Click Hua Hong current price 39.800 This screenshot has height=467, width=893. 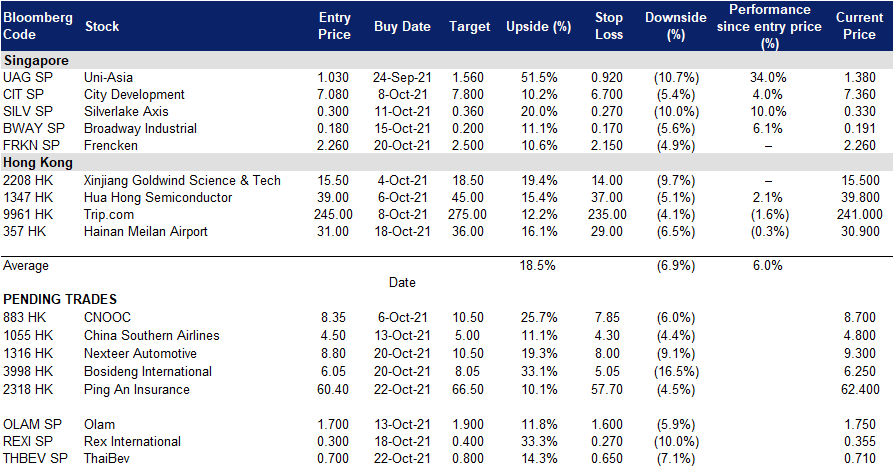coord(860,198)
